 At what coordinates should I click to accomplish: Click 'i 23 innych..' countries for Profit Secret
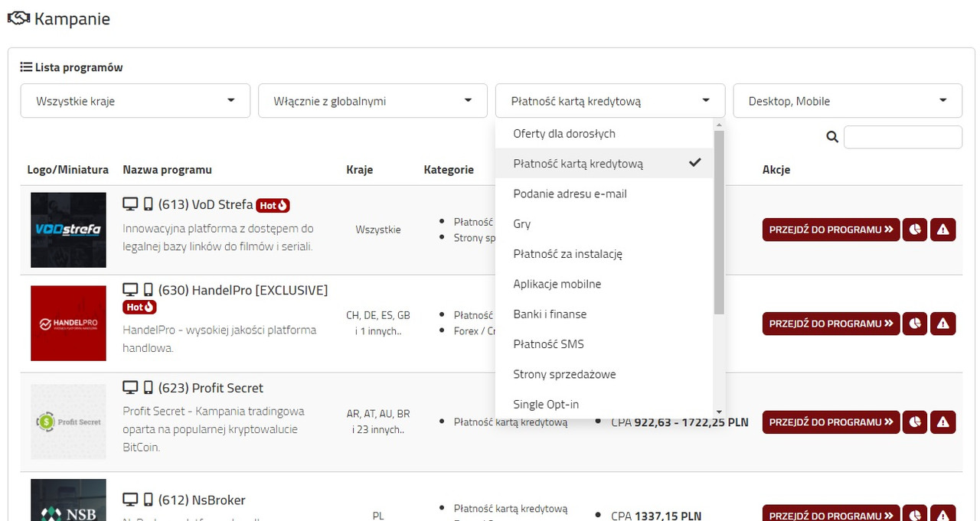point(378,429)
